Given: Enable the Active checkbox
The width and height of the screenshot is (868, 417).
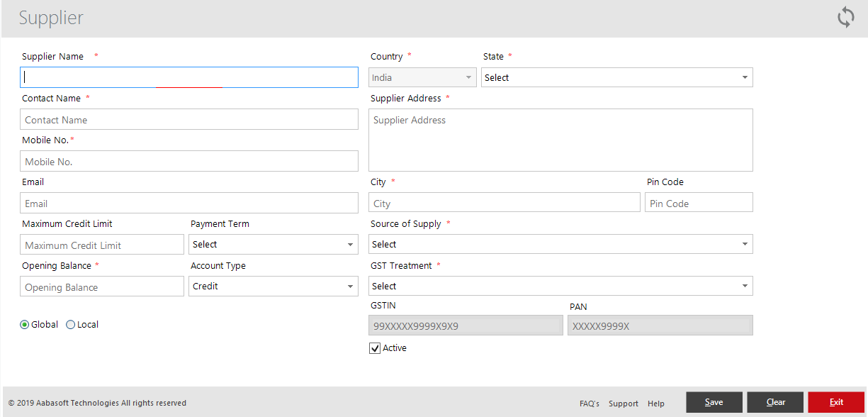Looking at the screenshot, I should click(x=374, y=347).
